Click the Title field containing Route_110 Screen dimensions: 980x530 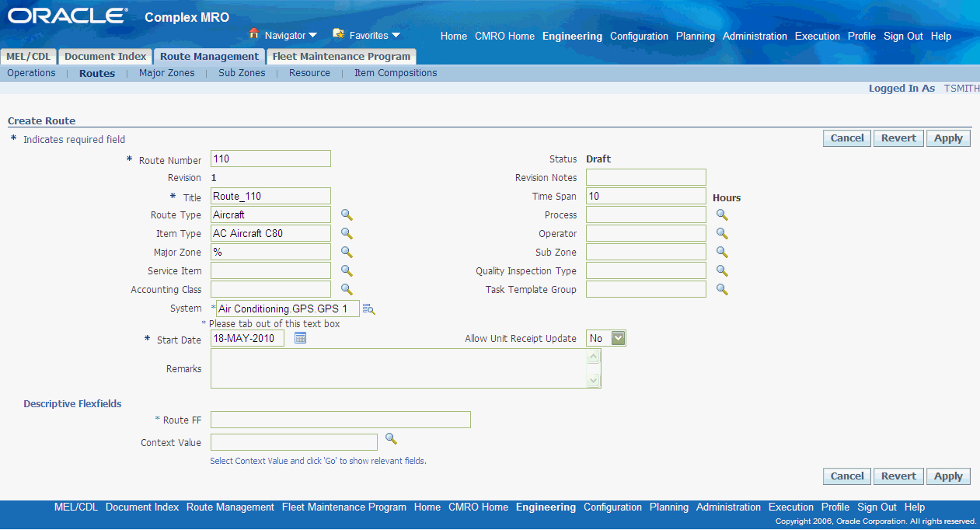coord(270,196)
